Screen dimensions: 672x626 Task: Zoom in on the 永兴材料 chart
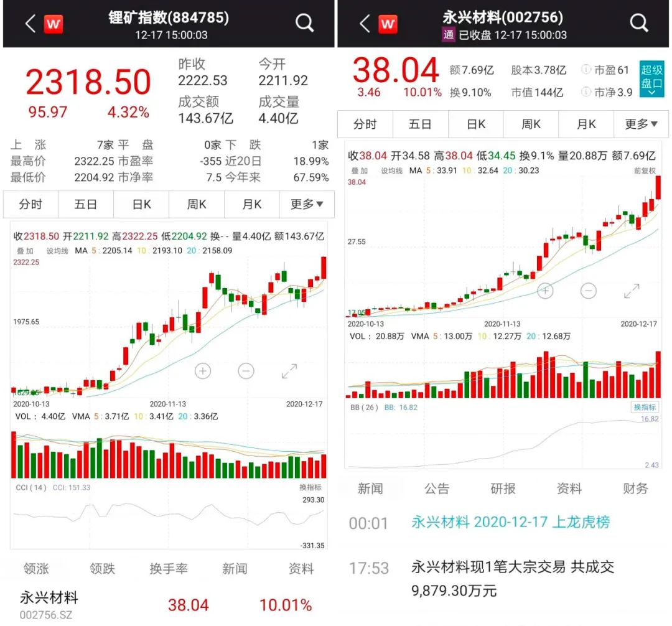coord(545,291)
